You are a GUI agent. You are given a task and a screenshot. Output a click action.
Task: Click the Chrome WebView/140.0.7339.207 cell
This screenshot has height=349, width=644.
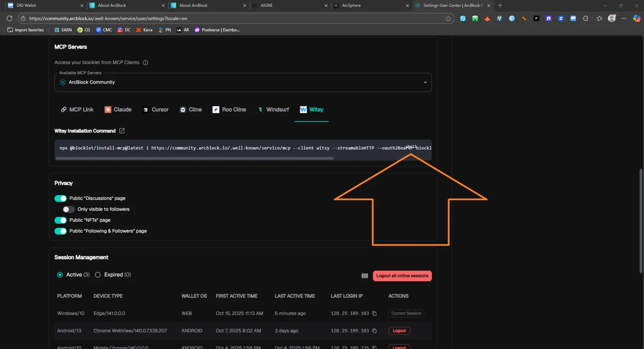click(130, 331)
